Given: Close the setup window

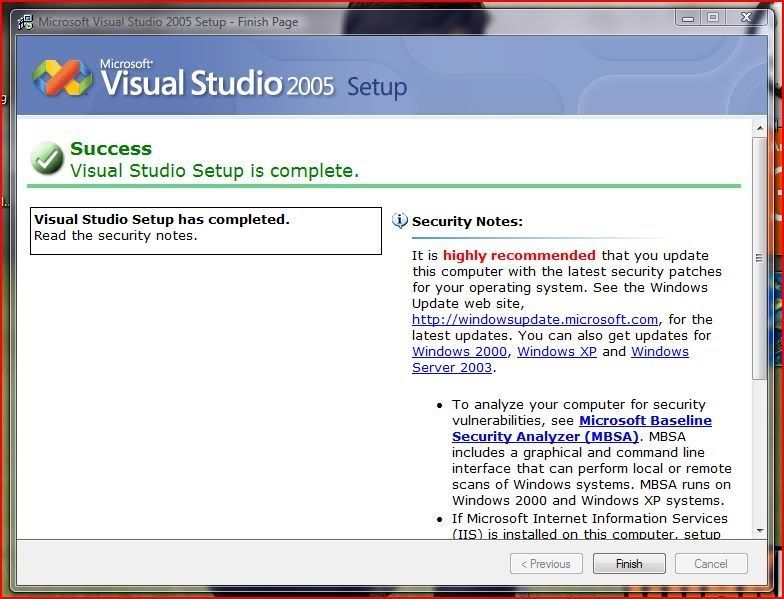Looking at the screenshot, I should coord(746,18).
